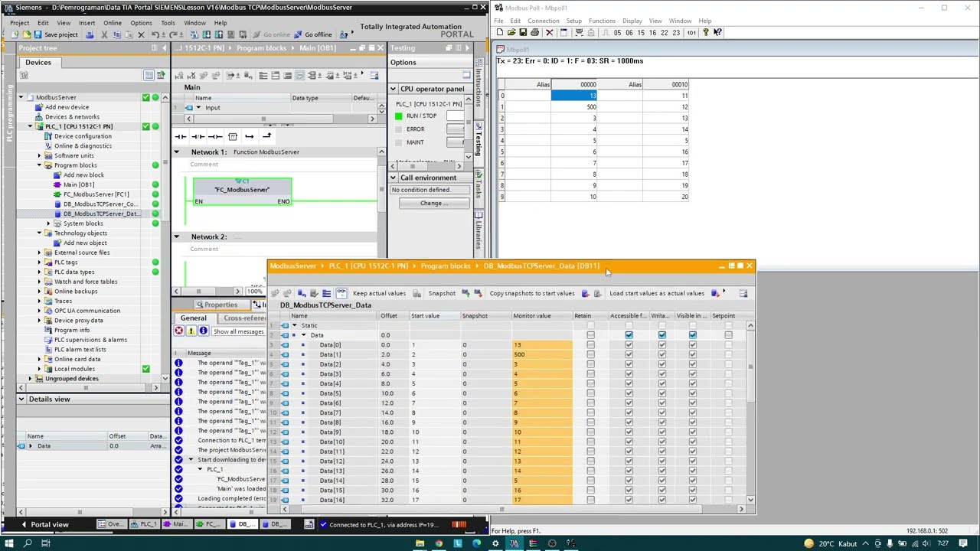Open the Display menu in Modbus Poll

[632, 21]
